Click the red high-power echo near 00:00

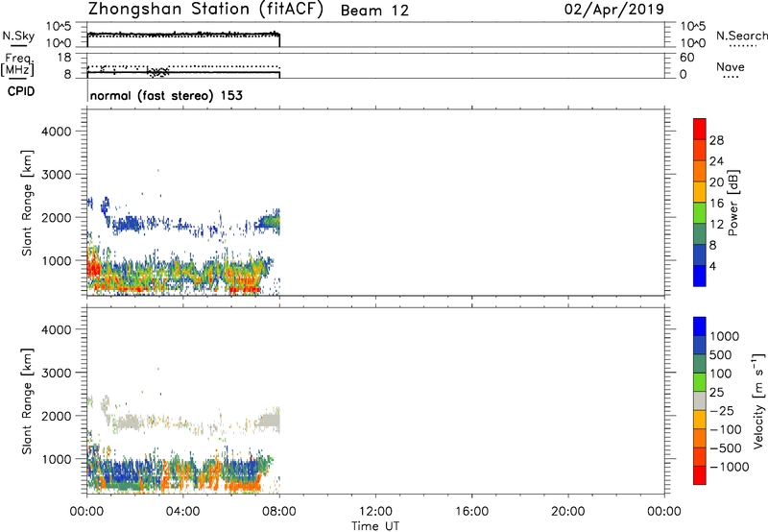[93, 269]
